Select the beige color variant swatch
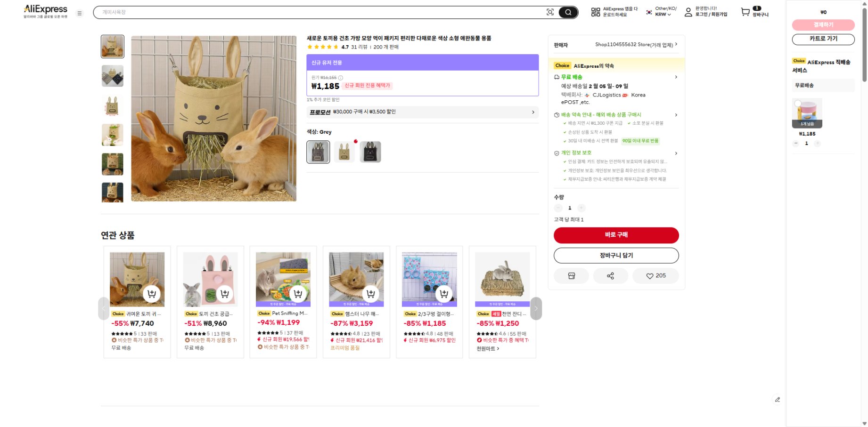This screenshot has height=427, width=868. coord(344,152)
